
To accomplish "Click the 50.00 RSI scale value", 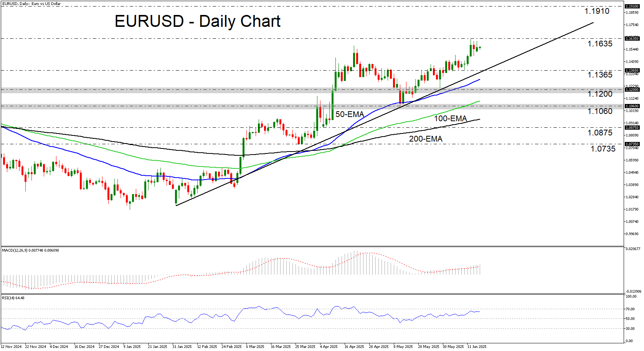I will coord(630,319).
